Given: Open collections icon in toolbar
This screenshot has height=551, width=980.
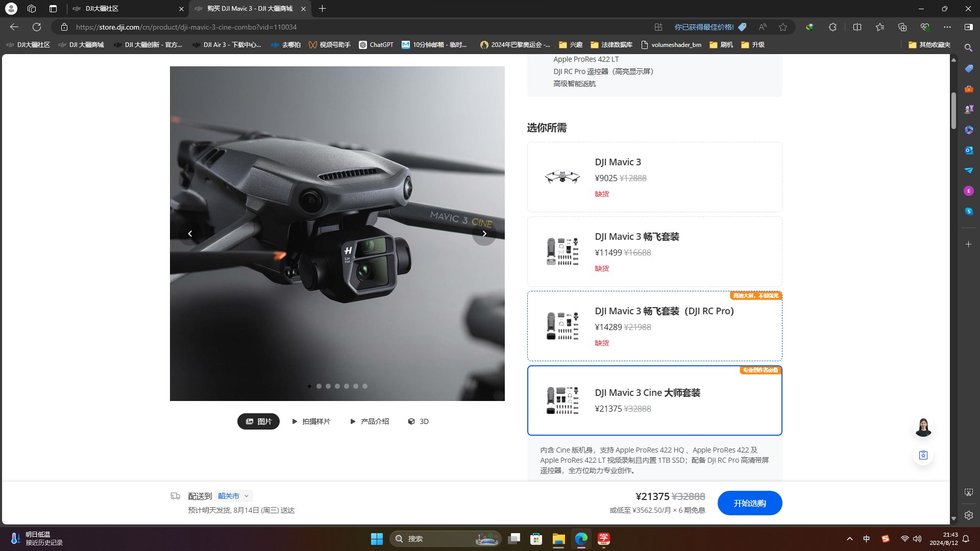Looking at the screenshot, I should tap(902, 27).
